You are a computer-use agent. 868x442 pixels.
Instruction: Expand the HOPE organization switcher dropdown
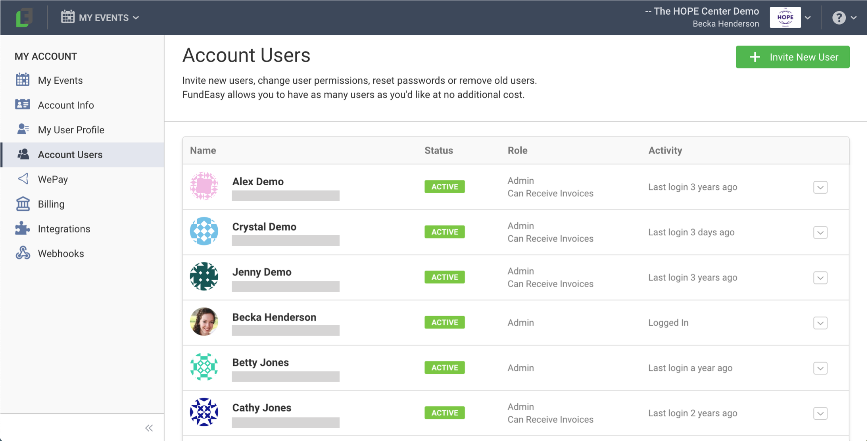[808, 17]
